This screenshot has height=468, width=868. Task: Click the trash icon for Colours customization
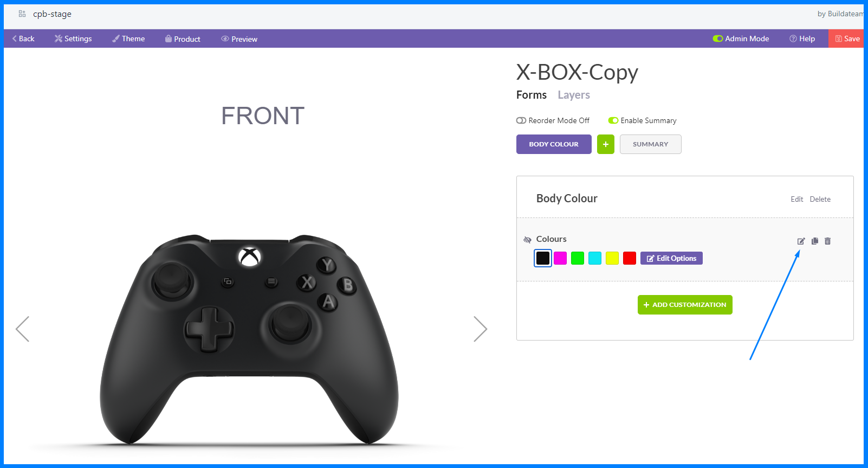(x=827, y=241)
